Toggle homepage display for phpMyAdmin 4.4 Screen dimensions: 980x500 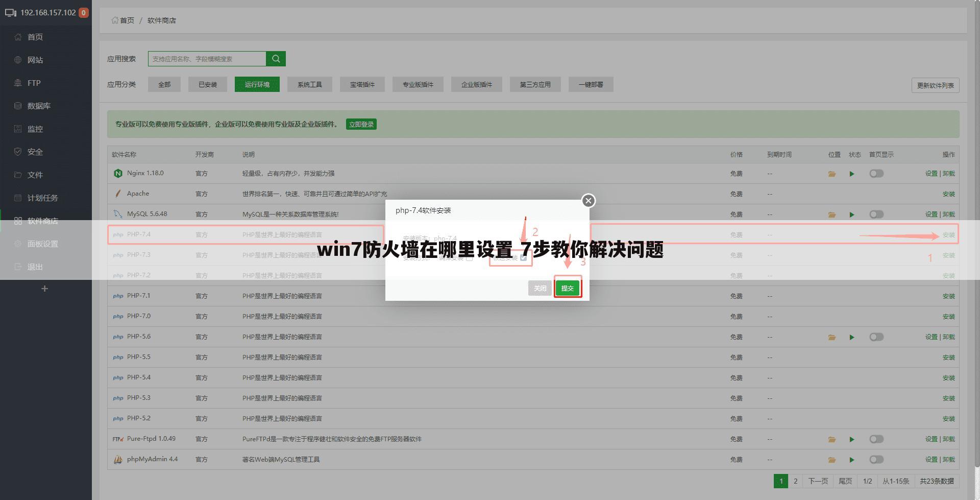coord(876,460)
